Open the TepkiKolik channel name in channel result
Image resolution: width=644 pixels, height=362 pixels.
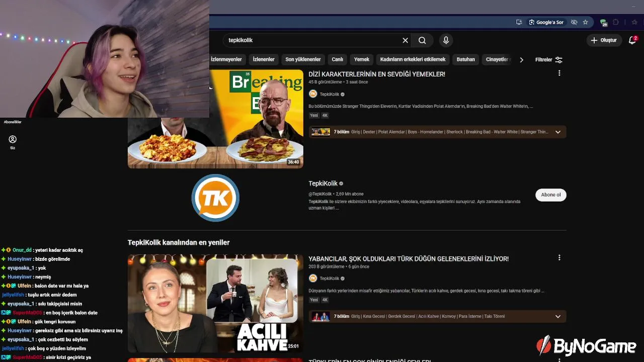[323, 184]
